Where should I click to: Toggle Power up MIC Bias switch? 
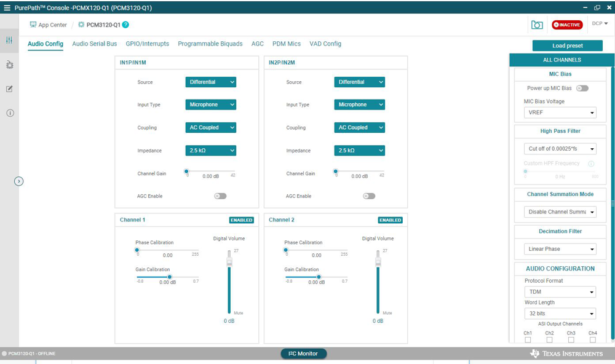pyautogui.click(x=582, y=89)
